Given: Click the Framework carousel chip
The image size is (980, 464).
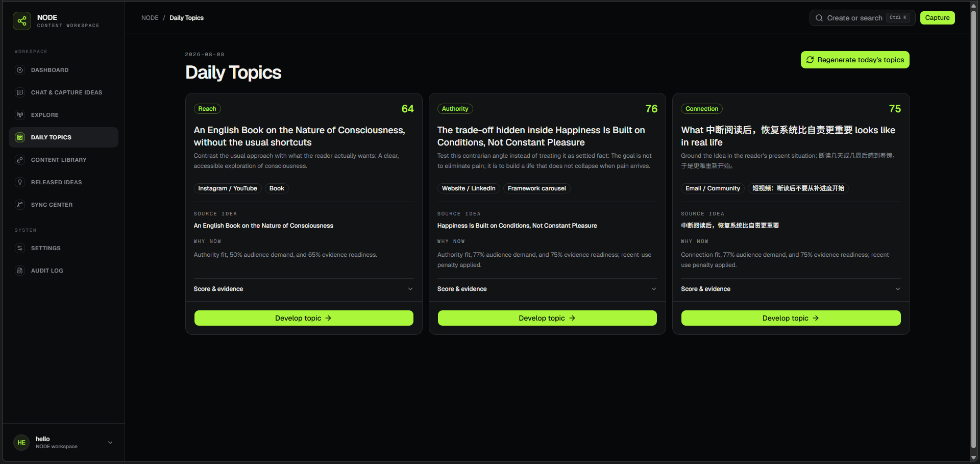Looking at the screenshot, I should click(x=537, y=188).
